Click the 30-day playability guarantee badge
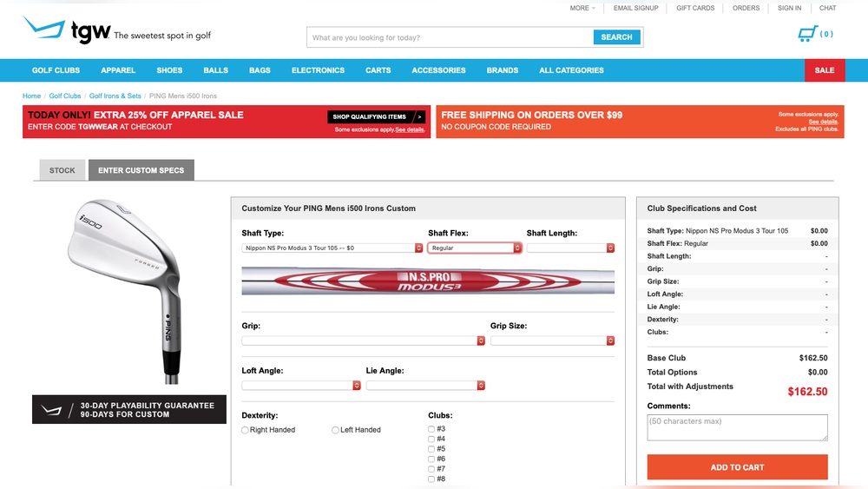 pyautogui.click(x=129, y=410)
